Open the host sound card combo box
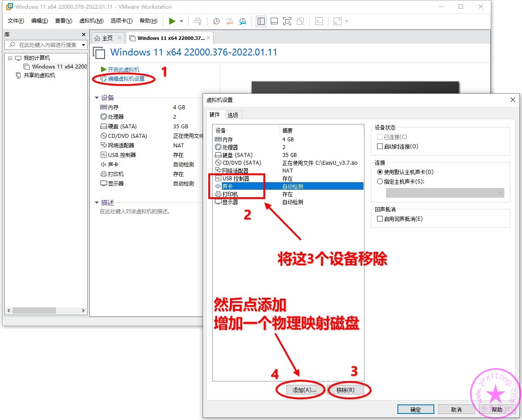The image size is (522, 420). 445,193
